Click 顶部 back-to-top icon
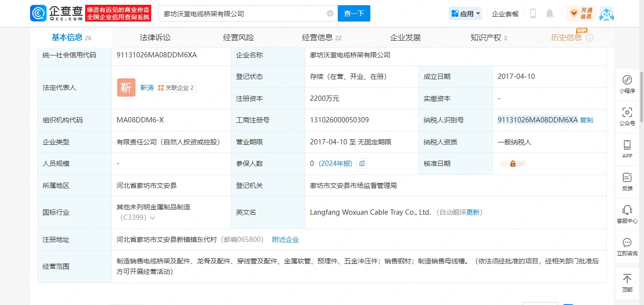 coord(627,283)
